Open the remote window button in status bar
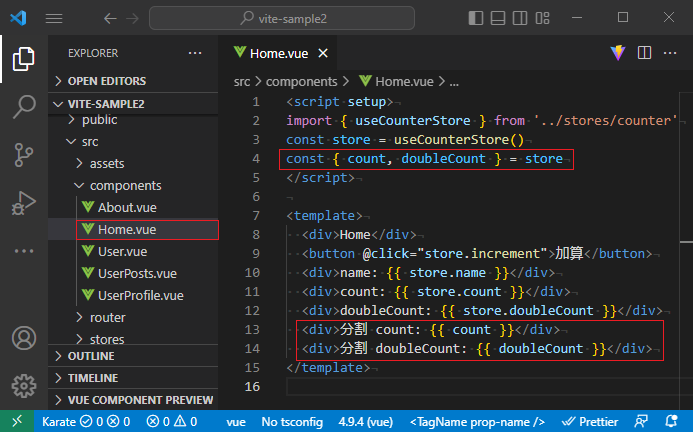Screen dimensions: 693x432 [17, 421]
